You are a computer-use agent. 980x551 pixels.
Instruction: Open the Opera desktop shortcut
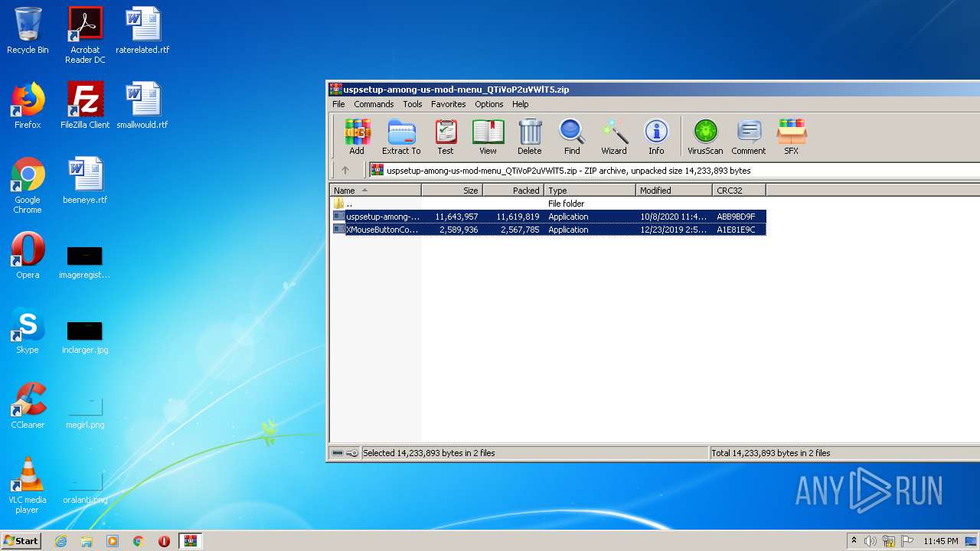(x=28, y=256)
